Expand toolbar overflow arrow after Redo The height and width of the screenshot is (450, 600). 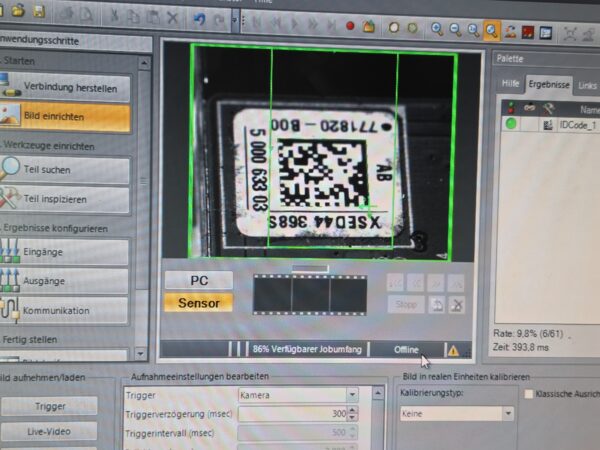235,20
